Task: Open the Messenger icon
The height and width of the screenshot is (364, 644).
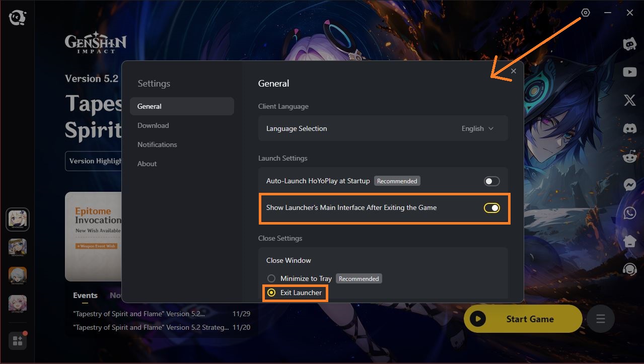Action: pyautogui.click(x=629, y=185)
